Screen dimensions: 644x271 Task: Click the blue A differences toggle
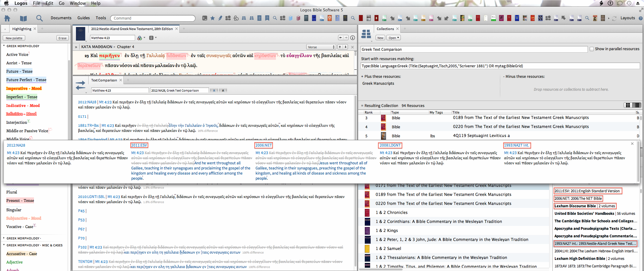[x=214, y=90]
